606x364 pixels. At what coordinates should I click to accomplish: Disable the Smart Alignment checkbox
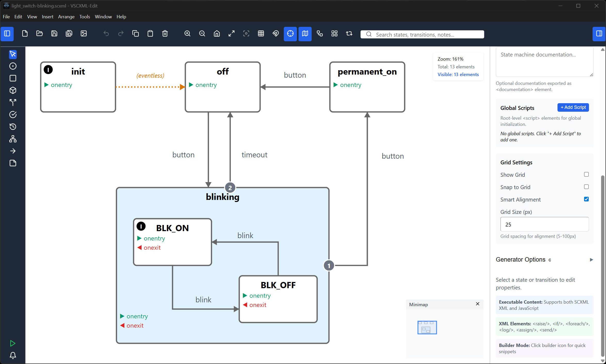point(586,199)
